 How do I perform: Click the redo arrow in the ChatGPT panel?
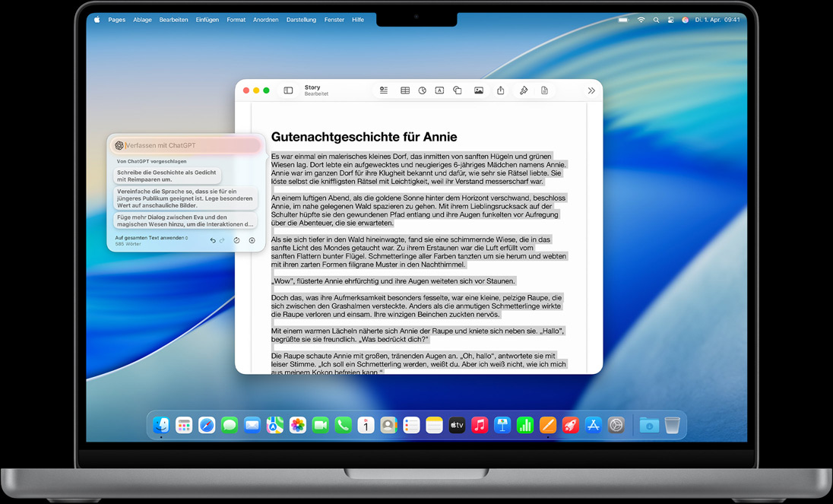click(x=221, y=240)
